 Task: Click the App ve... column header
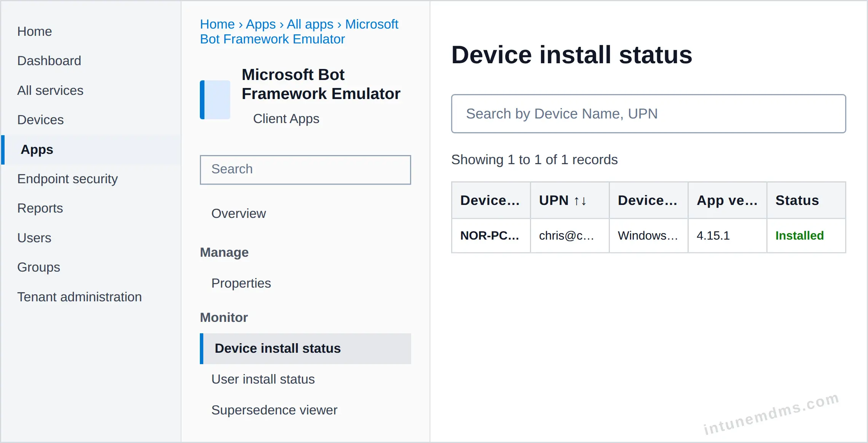click(x=727, y=200)
